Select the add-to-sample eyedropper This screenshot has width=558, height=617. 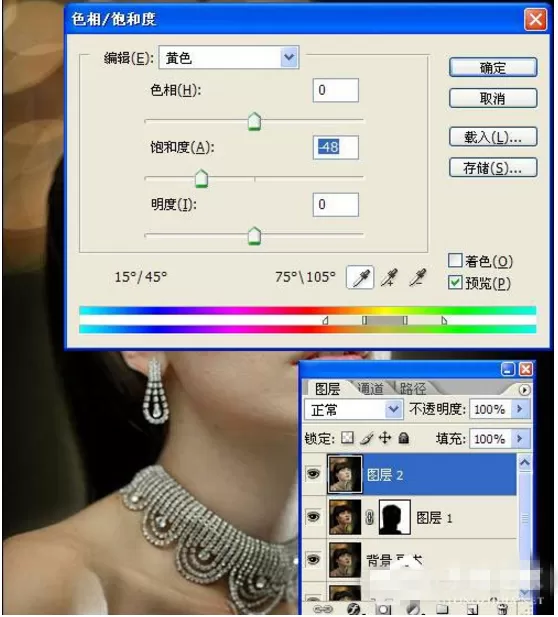[x=389, y=277]
